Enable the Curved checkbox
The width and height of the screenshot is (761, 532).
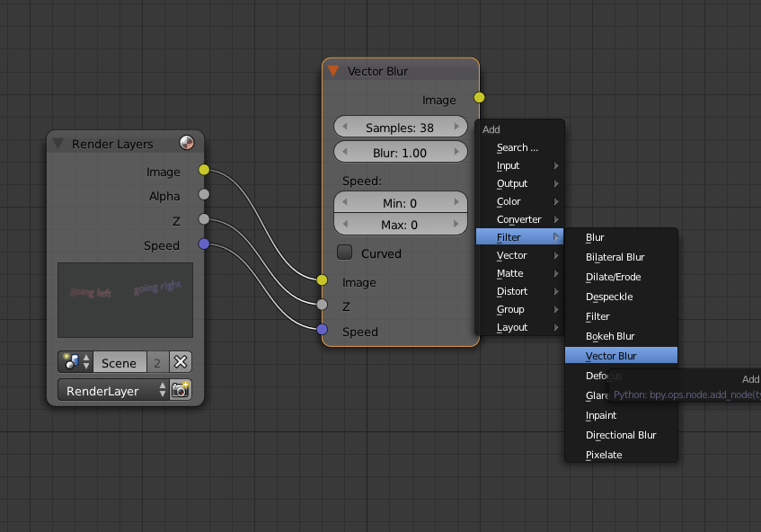pyautogui.click(x=344, y=253)
